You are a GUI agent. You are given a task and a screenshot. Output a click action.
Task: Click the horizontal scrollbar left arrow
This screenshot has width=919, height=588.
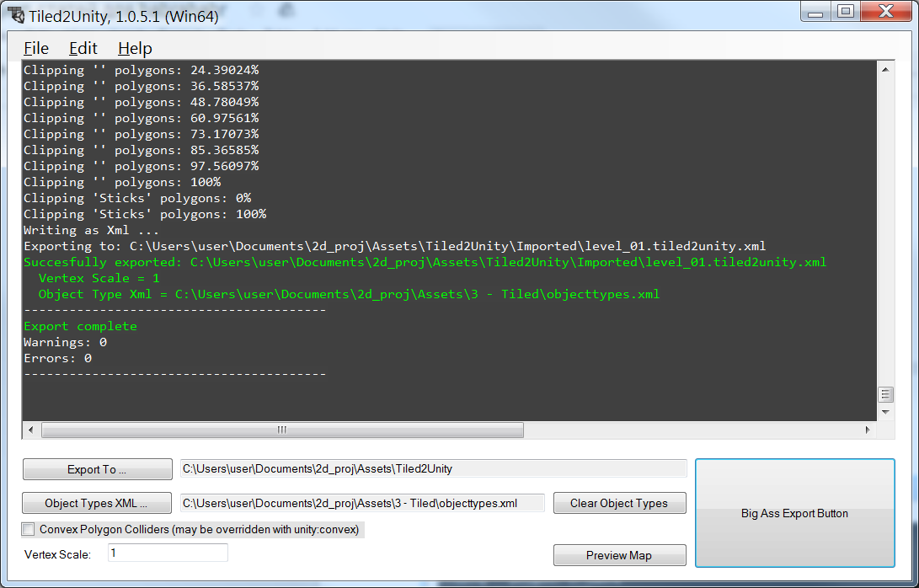[x=30, y=430]
